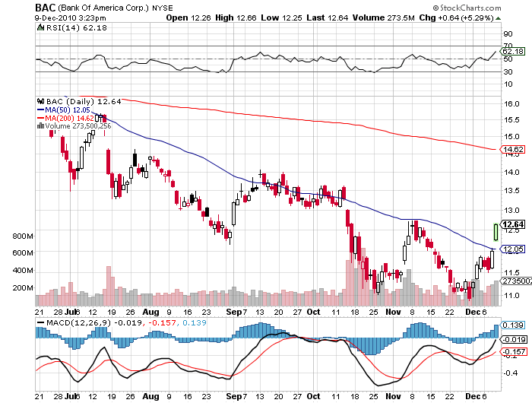The image size is (532, 403).
Task: Click the RSI(14) 62.18 label
Action: click(76, 28)
